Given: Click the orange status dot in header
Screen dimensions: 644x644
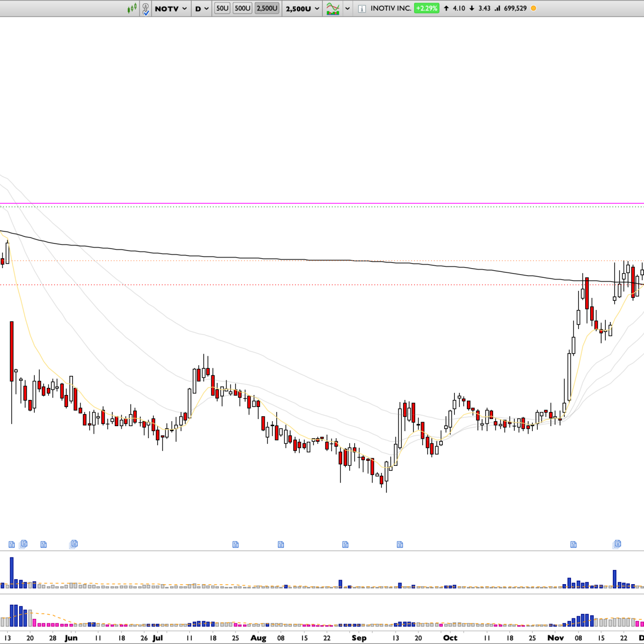Looking at the screenshot, I should (x=533, y=8).
